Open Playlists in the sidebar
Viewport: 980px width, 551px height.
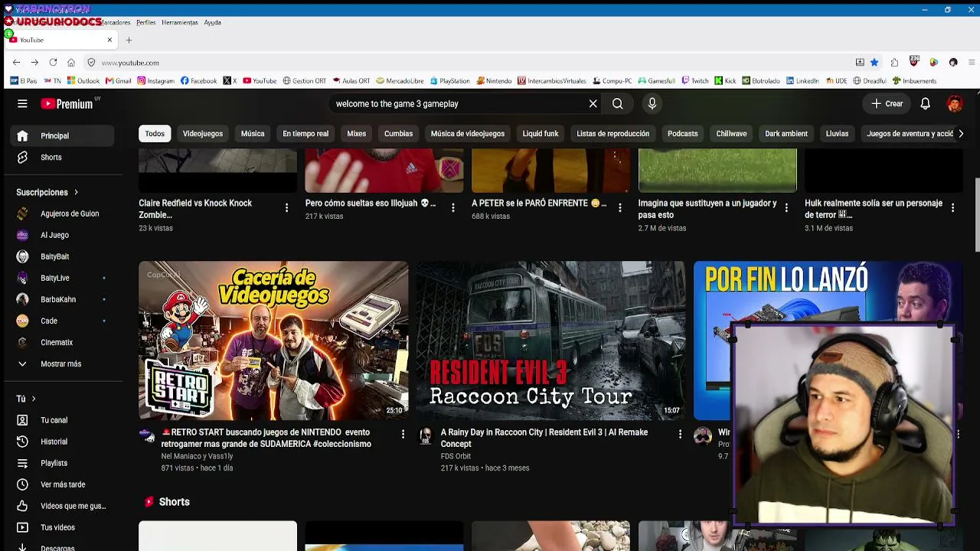[x=63, y=463]
